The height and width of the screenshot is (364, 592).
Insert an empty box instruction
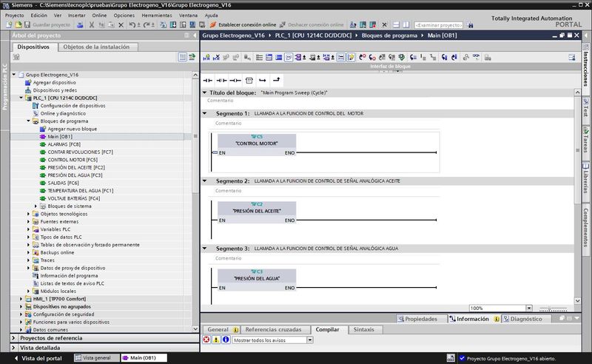(x=249, y=80)
